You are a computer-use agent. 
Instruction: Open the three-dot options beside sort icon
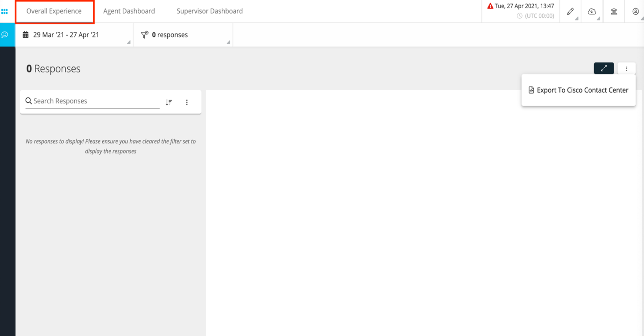[187, 102]
